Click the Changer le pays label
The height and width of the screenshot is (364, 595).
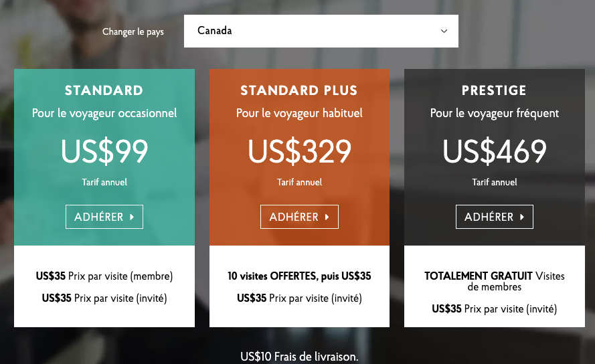[x=133, y=31]
